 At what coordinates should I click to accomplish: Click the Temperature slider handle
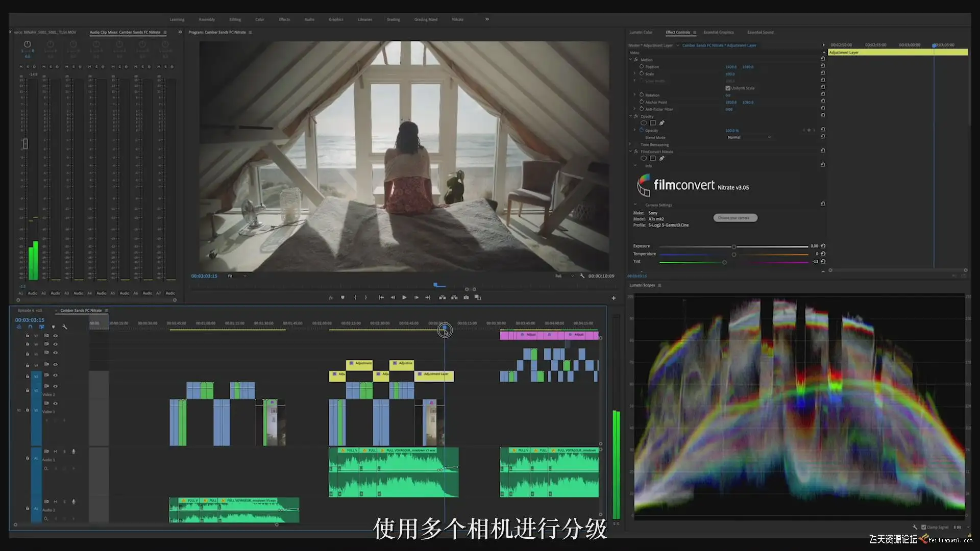pos(734,254)
